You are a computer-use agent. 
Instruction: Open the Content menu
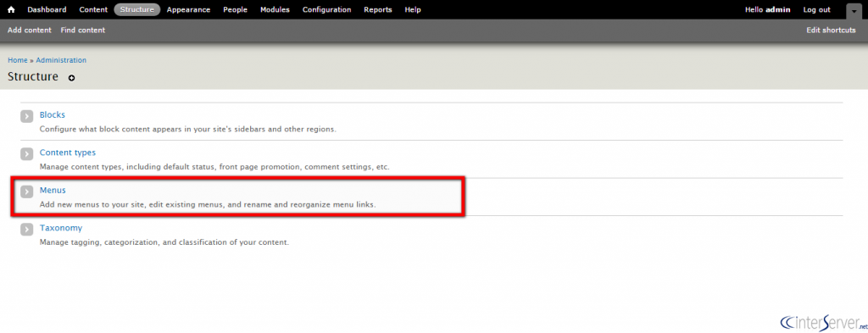pos(93,9)
